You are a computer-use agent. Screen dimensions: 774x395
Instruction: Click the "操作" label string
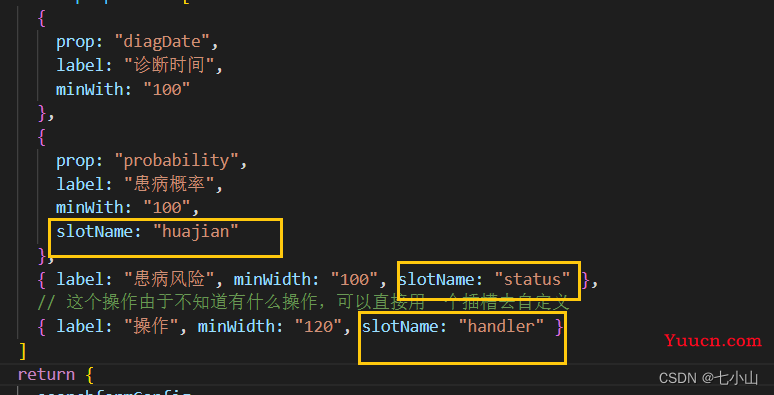(151, 327)
